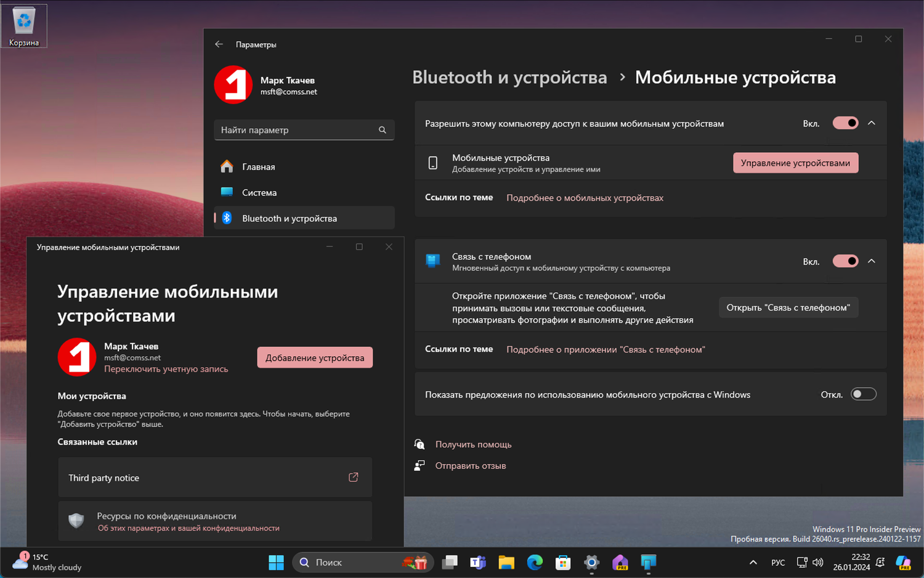Click the back arrow in Settings window
Viewport: 924px width, 578px height.
point(219,44)
